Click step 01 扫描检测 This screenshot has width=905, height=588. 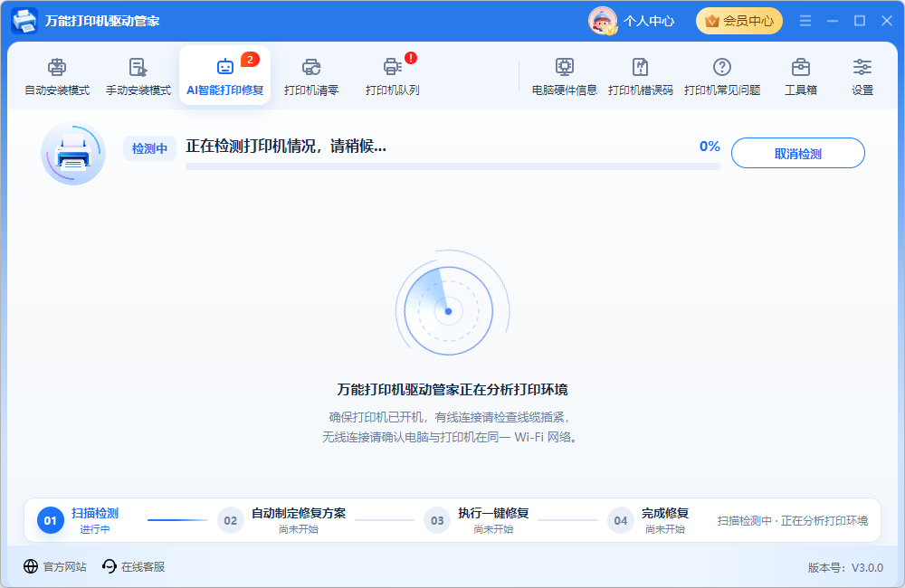pyautogui.click(x=80, y=520)
